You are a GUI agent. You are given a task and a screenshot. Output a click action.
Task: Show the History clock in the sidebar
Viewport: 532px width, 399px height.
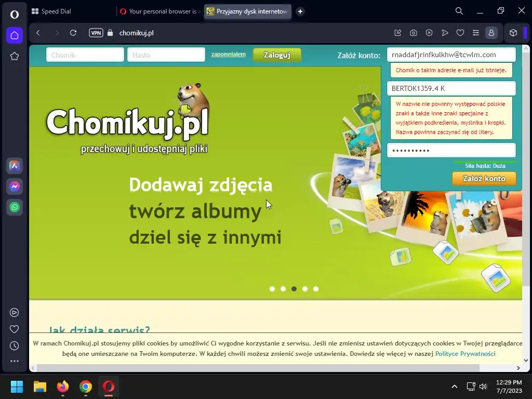14,345
